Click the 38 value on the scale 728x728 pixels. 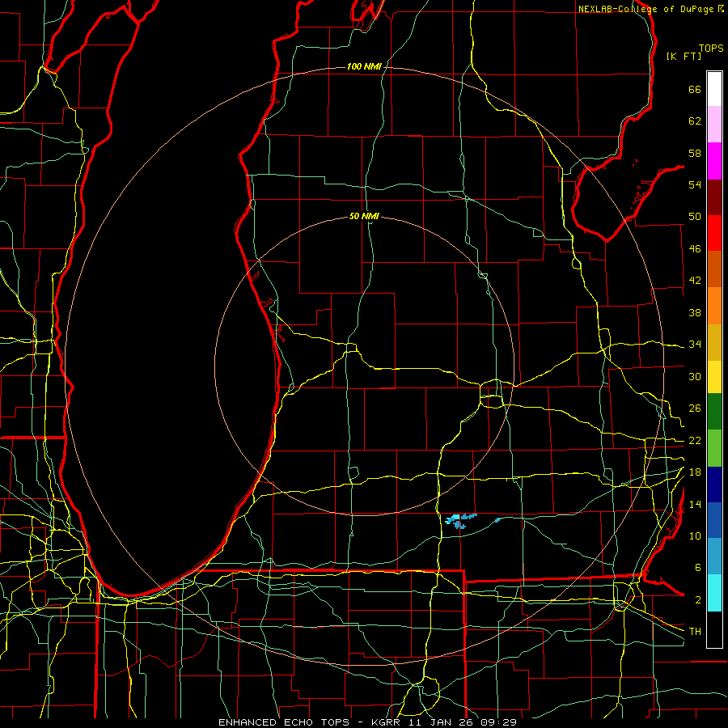(695, 312)
